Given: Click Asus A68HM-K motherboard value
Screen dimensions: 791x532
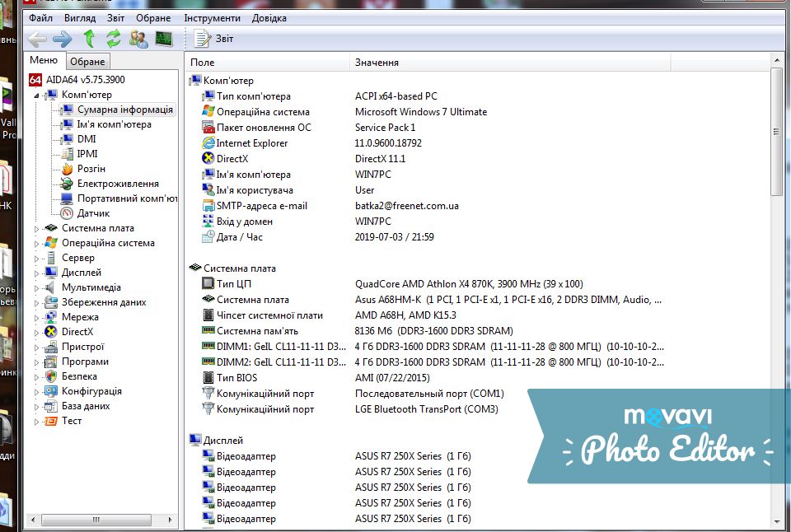Looking at the screenshot, I should point(508,300).
